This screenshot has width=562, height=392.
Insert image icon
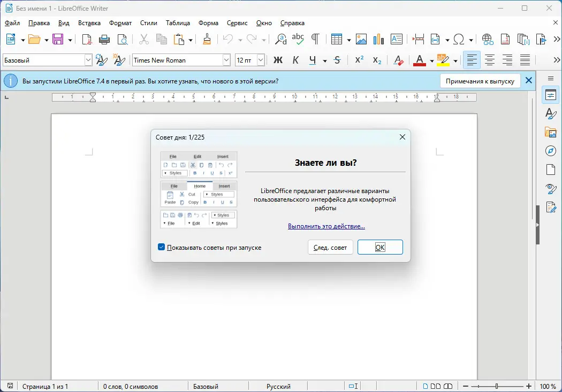[361, 39]
